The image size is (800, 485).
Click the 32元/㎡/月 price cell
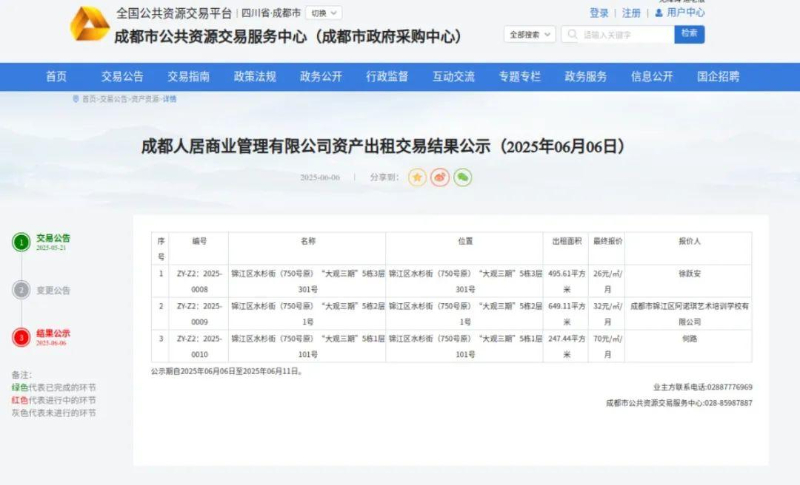pos(607,314)
